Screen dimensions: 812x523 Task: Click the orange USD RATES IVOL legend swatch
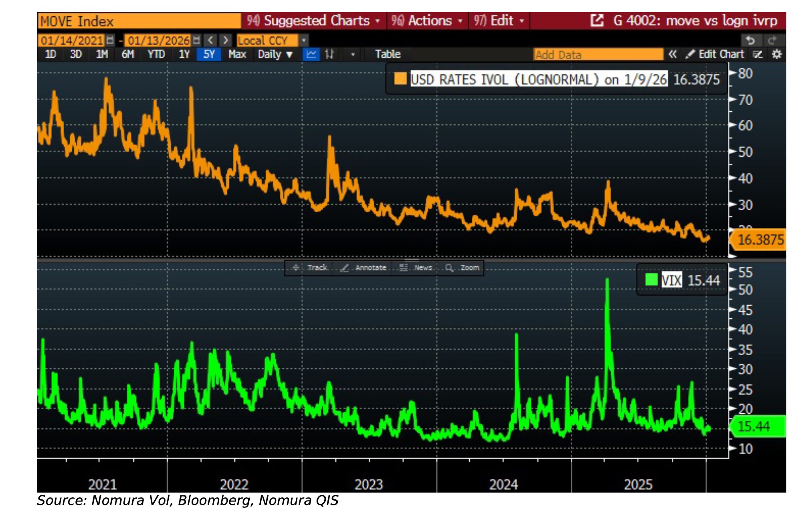click(x=400, y=79)
